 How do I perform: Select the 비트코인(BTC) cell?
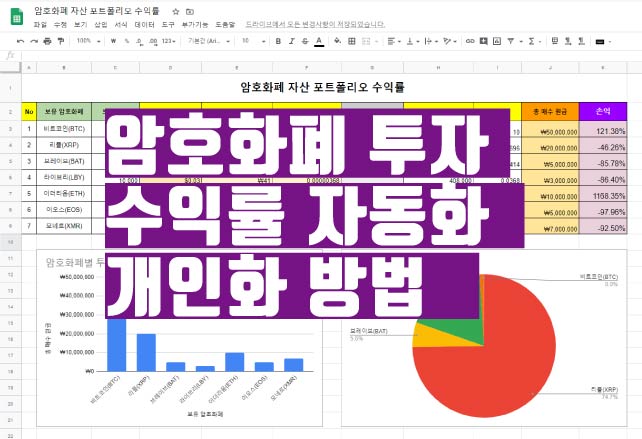(64, 129)
